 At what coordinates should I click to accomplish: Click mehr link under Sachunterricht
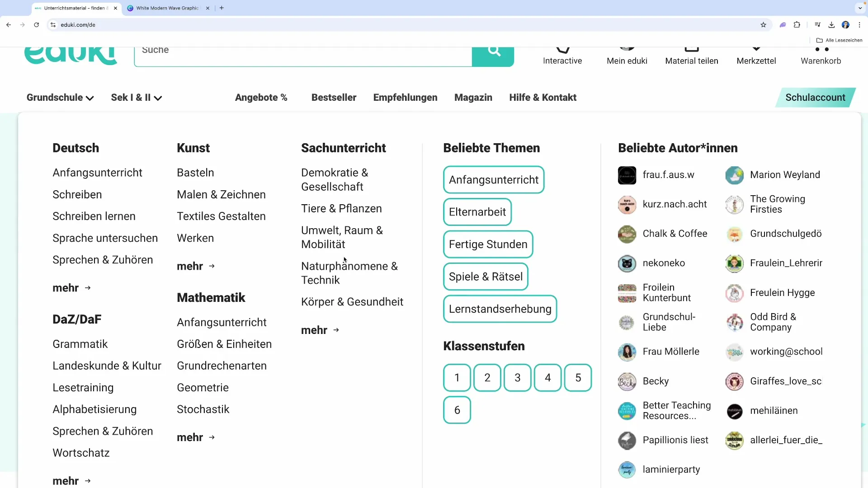coord(320,330)
